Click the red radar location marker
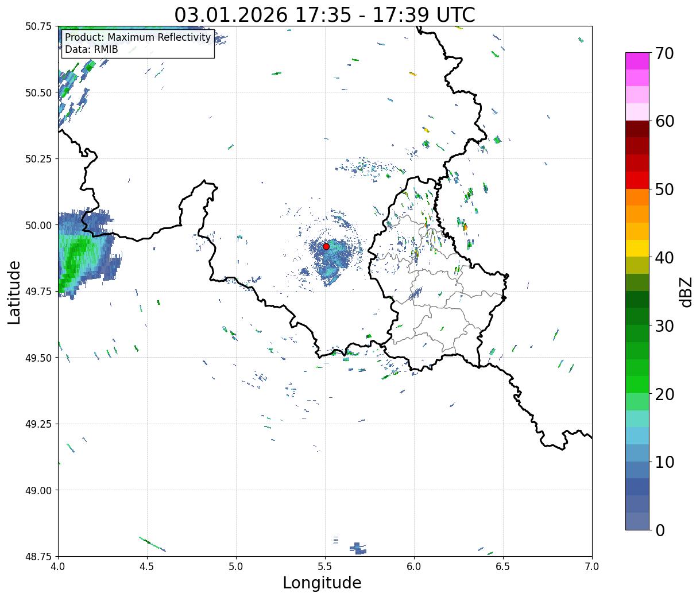This screenshot has height=597, width=700. click(326, 246)
